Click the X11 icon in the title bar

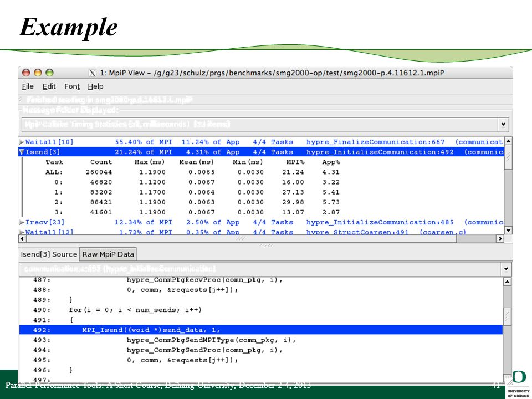93,73
